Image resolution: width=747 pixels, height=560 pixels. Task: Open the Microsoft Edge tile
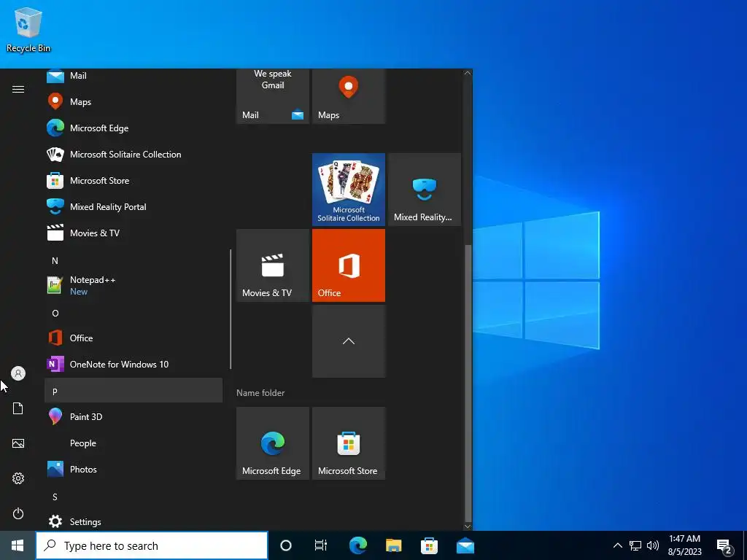(273, 443)
